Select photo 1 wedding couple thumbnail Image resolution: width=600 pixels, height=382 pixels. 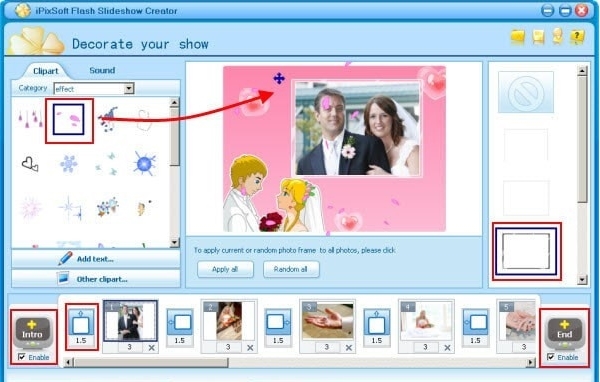tap(130, 321)
